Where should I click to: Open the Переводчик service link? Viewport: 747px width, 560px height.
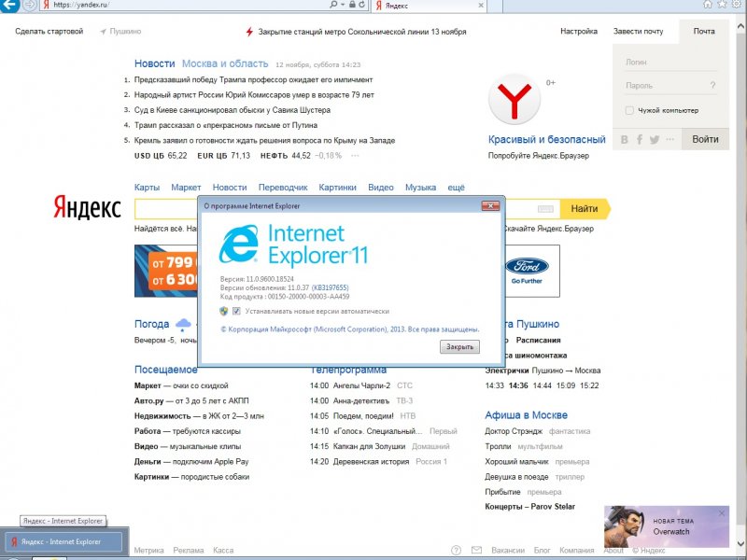tap(283, 188)
